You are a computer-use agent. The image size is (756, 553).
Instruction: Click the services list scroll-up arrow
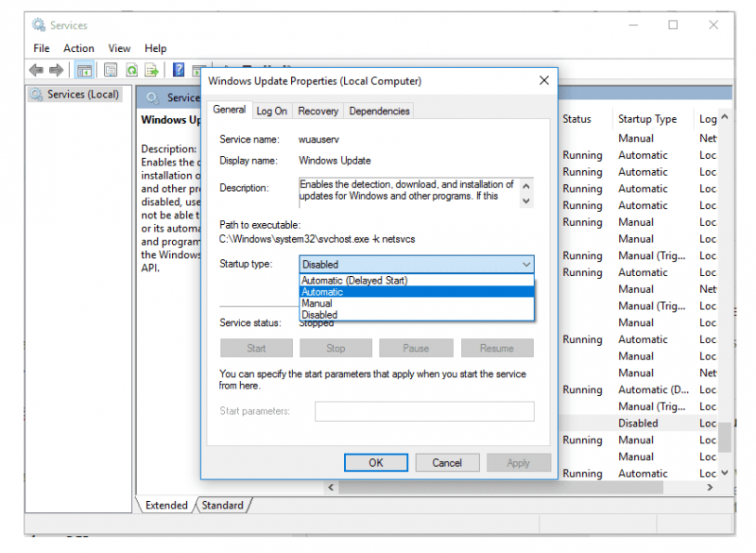725,117
